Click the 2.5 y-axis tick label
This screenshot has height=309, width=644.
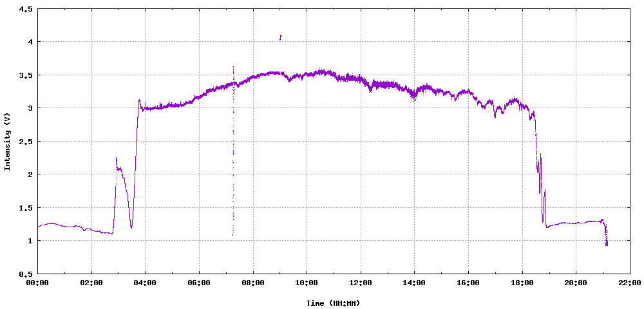click(x=26, y=141)
